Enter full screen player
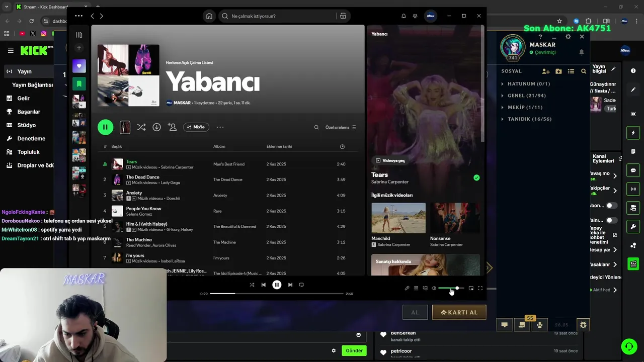The width and height of the screenshot is (644, 362). (x=480, y=288)
